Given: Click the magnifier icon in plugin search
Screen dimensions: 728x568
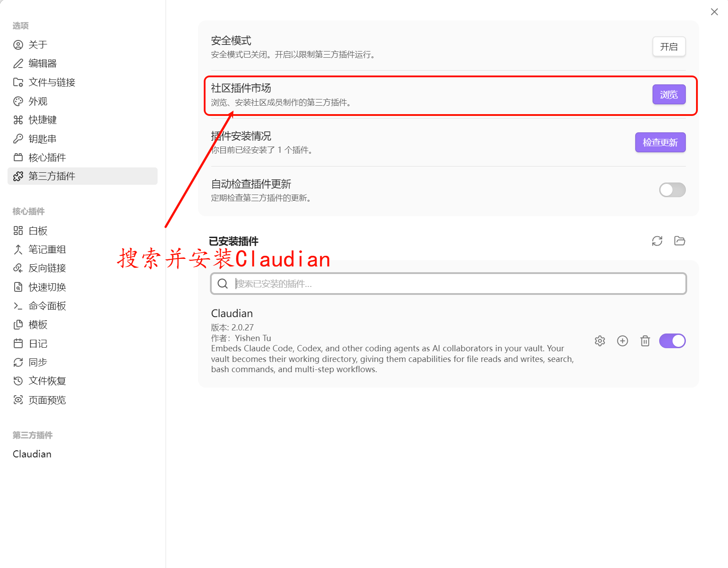Looking at the screenshot, I should (x=223, y=283).
